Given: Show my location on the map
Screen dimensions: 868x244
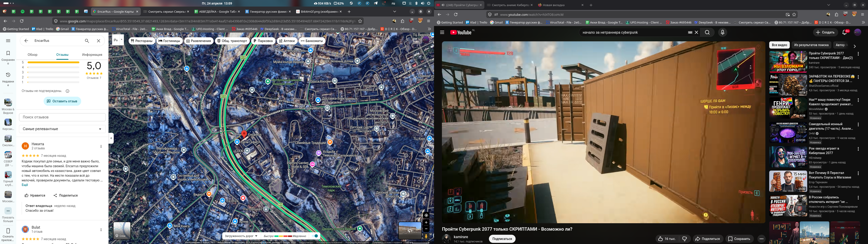Looking at the screenshot, I should click(x=426, y=215).
